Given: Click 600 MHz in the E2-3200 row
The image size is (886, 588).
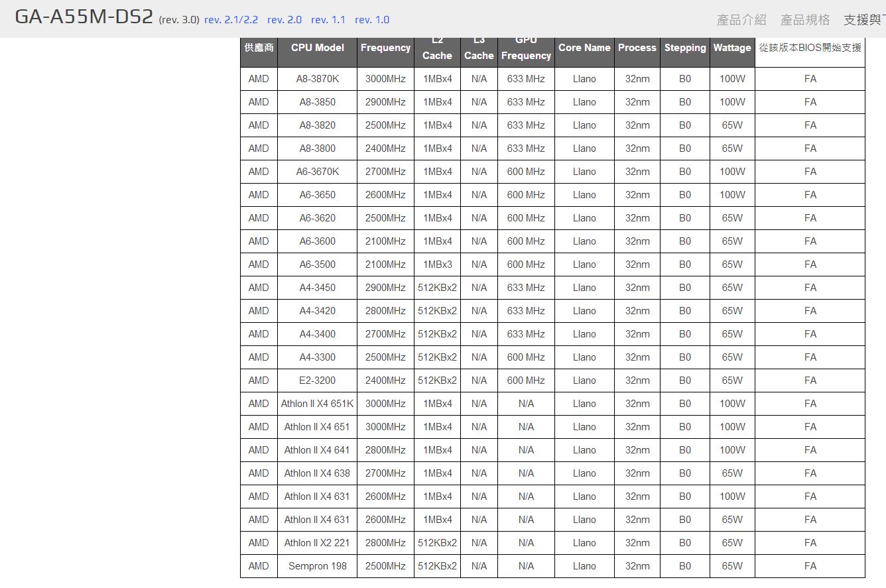Looking at the screenshot, I should tap(526, 381).
